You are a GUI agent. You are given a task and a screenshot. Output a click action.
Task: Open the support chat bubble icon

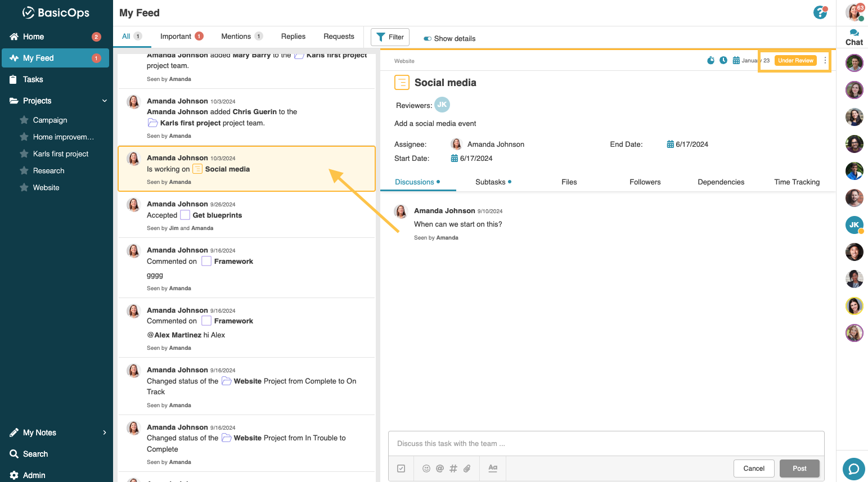coord(853,469)
